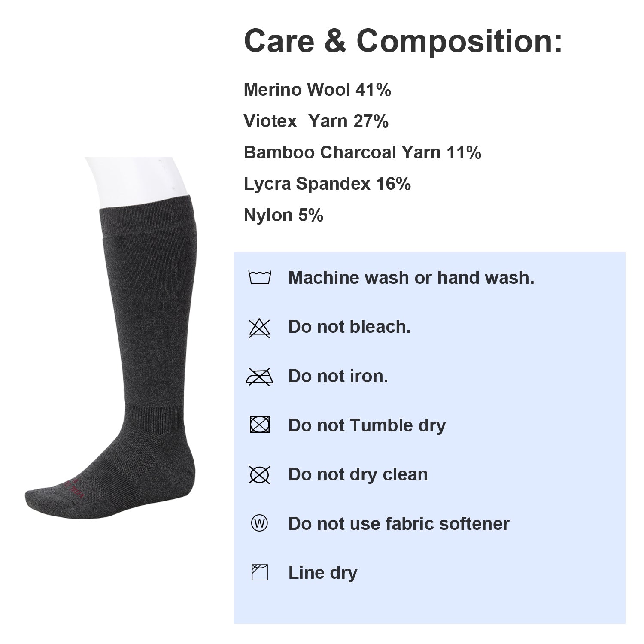Click the line dry square icon
Viewport: 644px width, 644px height.
[259, 573]
